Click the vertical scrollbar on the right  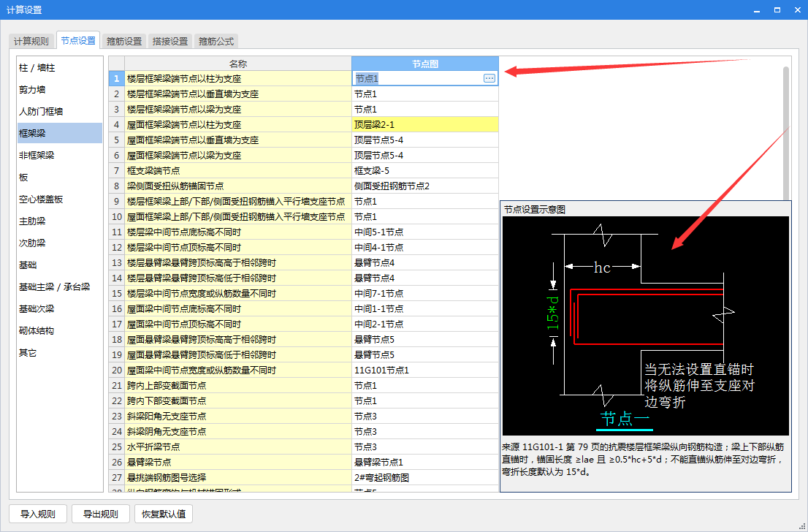[x=786, y=134]
